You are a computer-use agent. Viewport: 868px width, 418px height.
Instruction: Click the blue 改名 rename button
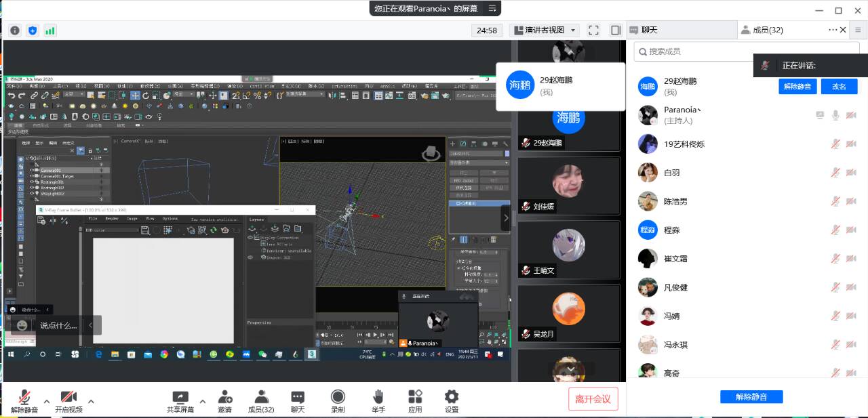(x=839, y=87)
